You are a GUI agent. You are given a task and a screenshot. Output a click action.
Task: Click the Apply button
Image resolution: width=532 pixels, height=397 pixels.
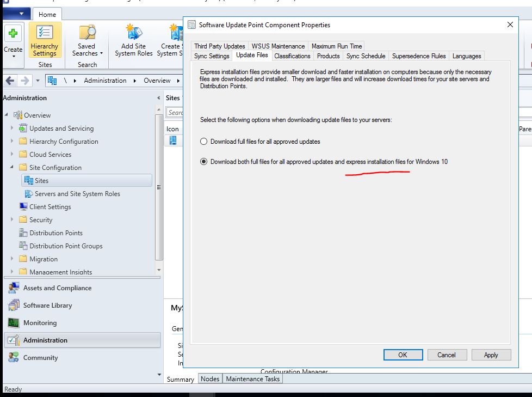(x=491, y=355)
